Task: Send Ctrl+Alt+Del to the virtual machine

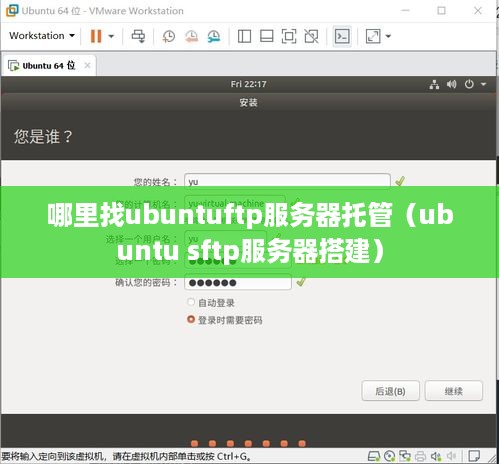Action: [x=138, y=36]
